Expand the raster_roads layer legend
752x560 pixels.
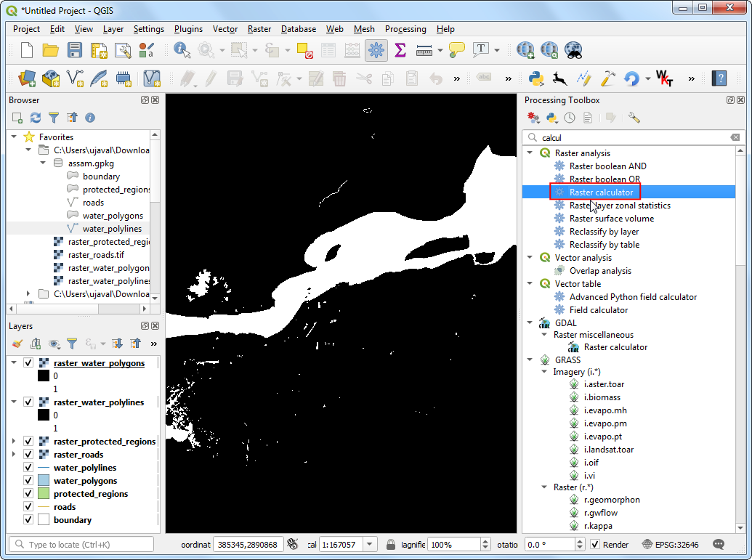pos(14,455)
